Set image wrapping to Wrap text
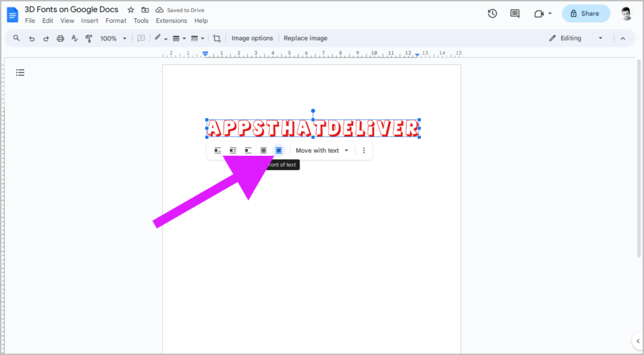The image size is (644, 355). (233, 151)
